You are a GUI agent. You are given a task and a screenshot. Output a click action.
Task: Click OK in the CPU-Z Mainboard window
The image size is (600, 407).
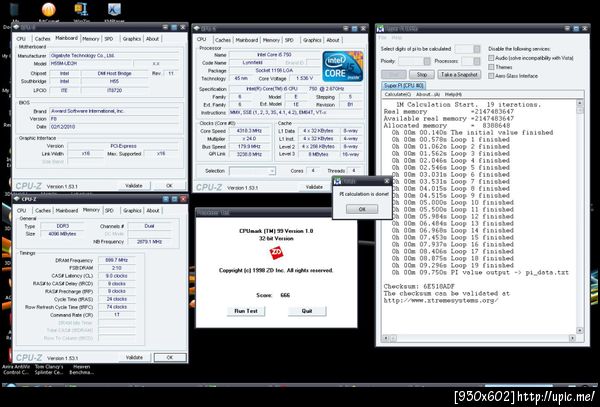coord(170,186)
